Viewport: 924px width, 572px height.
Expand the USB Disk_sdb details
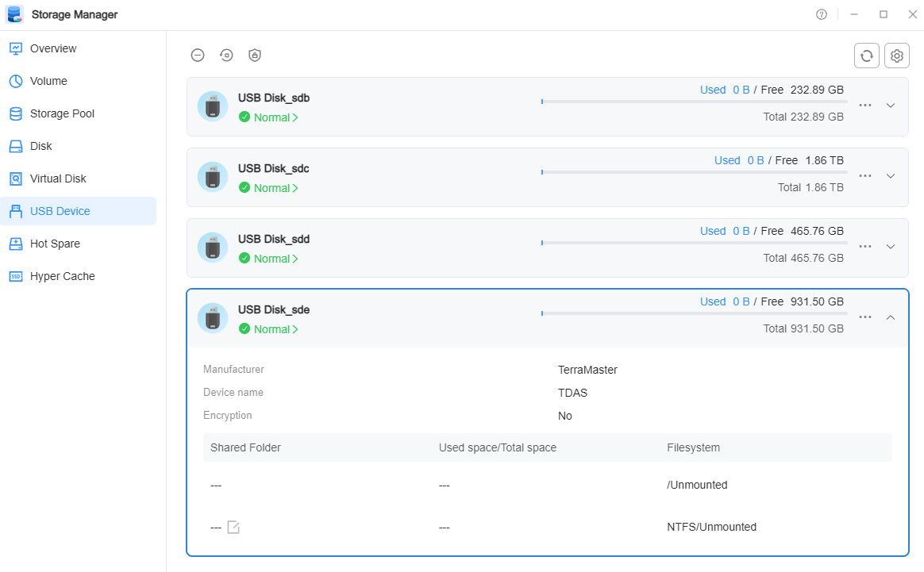[891, 106]
